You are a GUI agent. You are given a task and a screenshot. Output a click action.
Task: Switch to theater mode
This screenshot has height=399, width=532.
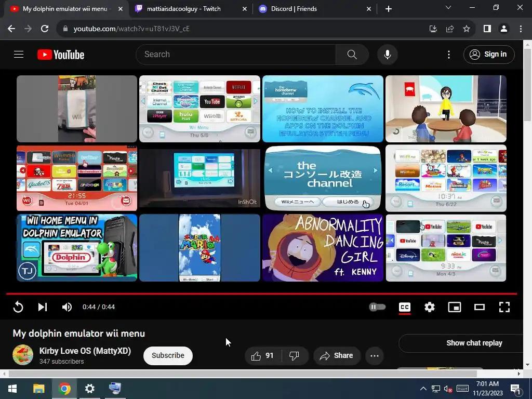click(x=480, y=307)
